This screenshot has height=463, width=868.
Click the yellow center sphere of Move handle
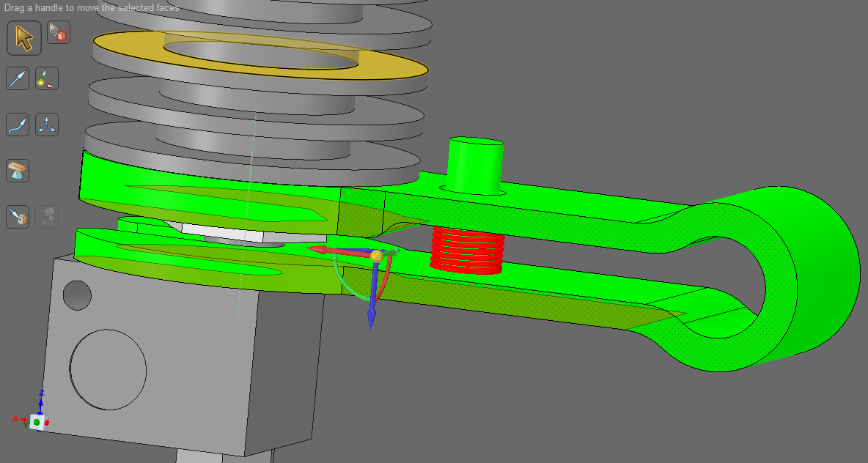coord(376,256)
